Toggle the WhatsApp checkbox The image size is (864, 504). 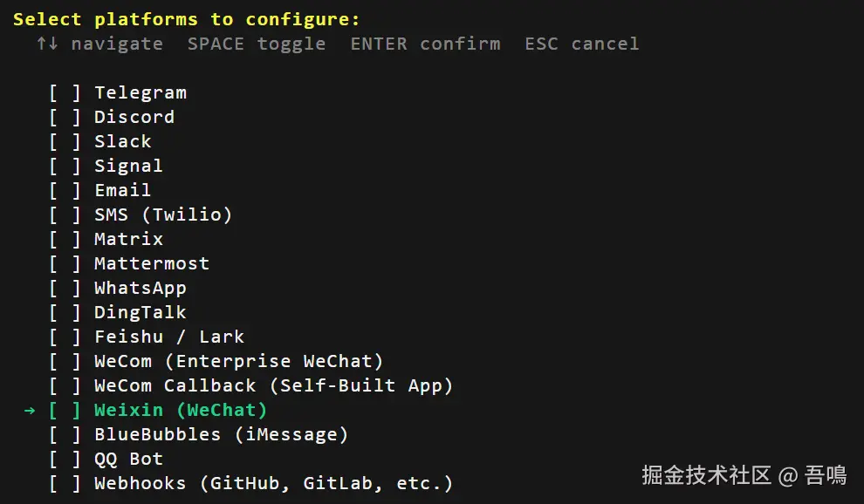65,288
